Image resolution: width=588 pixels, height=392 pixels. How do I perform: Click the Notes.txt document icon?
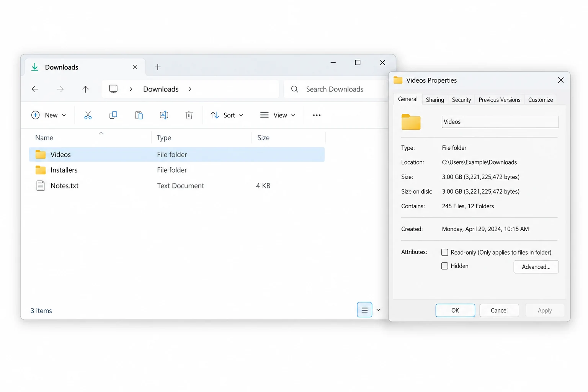click(x=41, y=186)
